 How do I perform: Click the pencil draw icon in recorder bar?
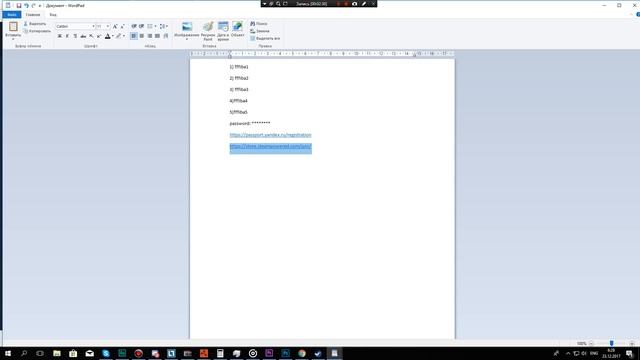[x=364, y=4]
